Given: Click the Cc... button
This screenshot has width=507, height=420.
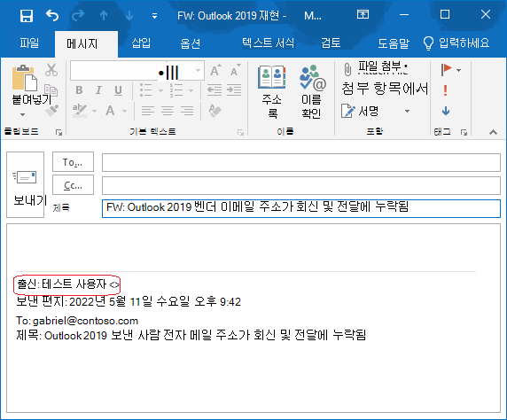Looking at the screenshot, I should click(73, 185).
